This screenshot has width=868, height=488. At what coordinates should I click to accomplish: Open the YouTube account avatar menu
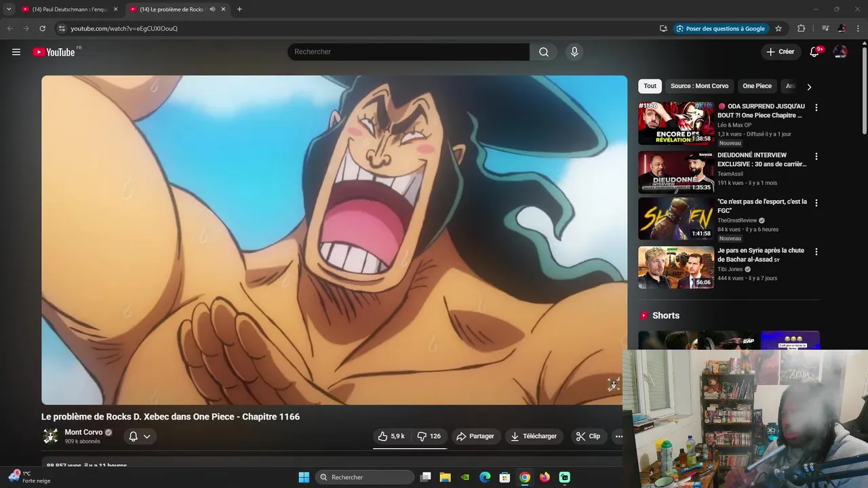click(x=840, y=52)
